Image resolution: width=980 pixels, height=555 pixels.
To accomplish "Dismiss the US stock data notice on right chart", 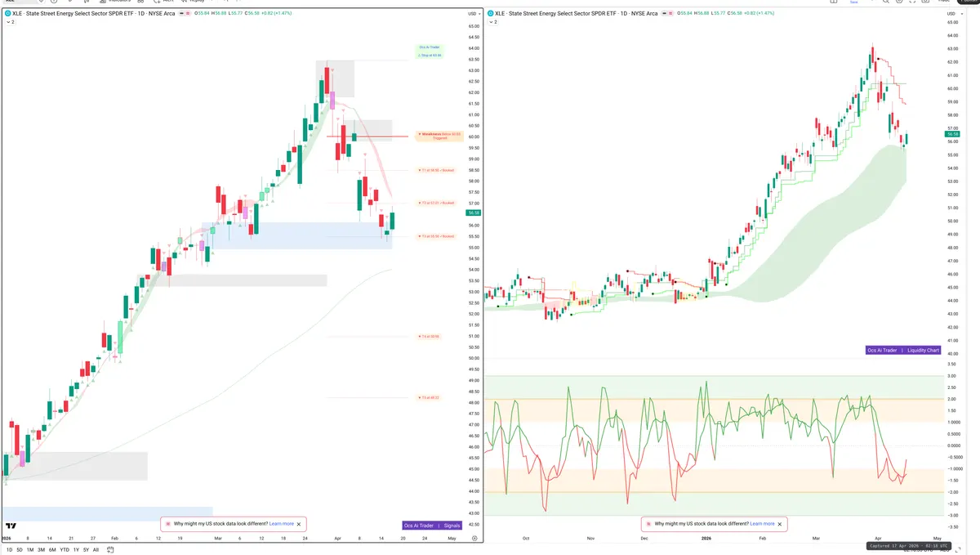I will click(780, 524).
